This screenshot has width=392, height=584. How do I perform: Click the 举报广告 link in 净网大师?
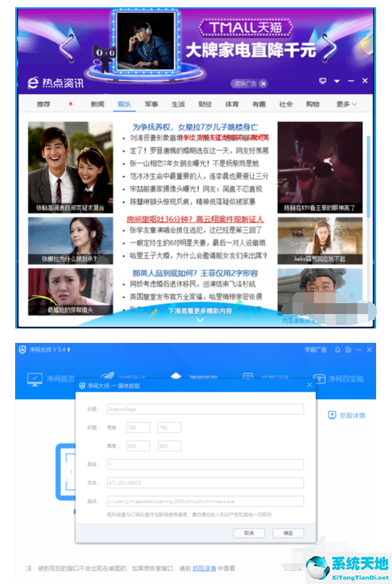coord(315,349)
